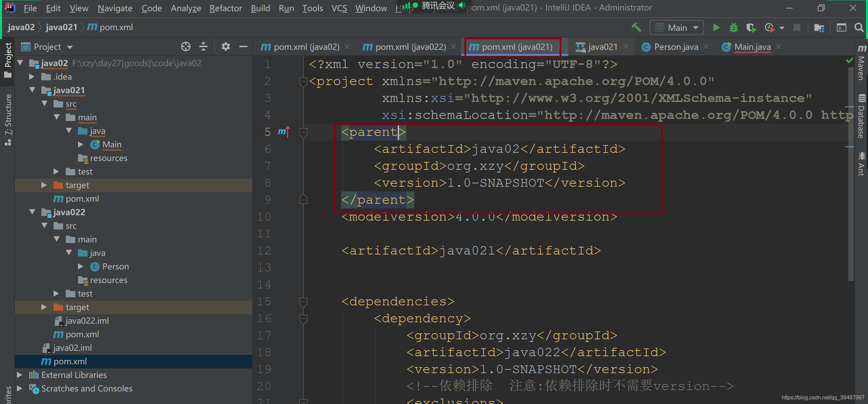Click java021 in the breadcrumb path
Viewport: 868px width, 404px height.
coord(61,27)
